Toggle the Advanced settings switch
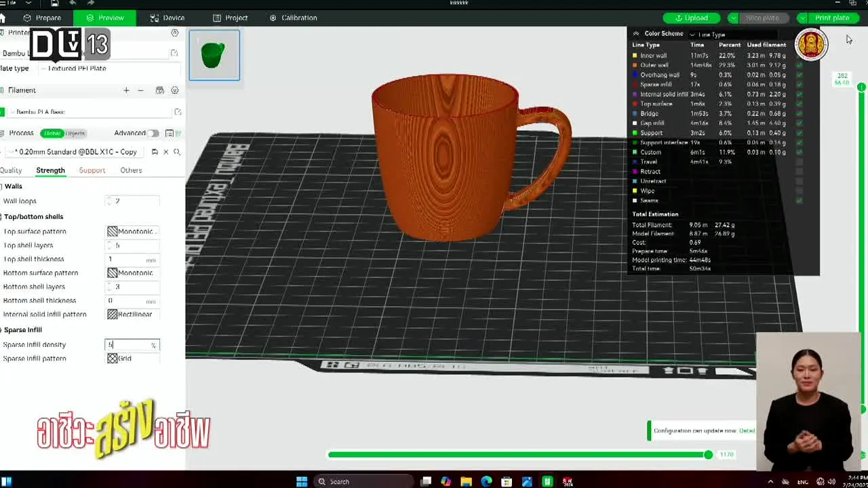This screenshot has height=488, width=868. click(153, 133)
